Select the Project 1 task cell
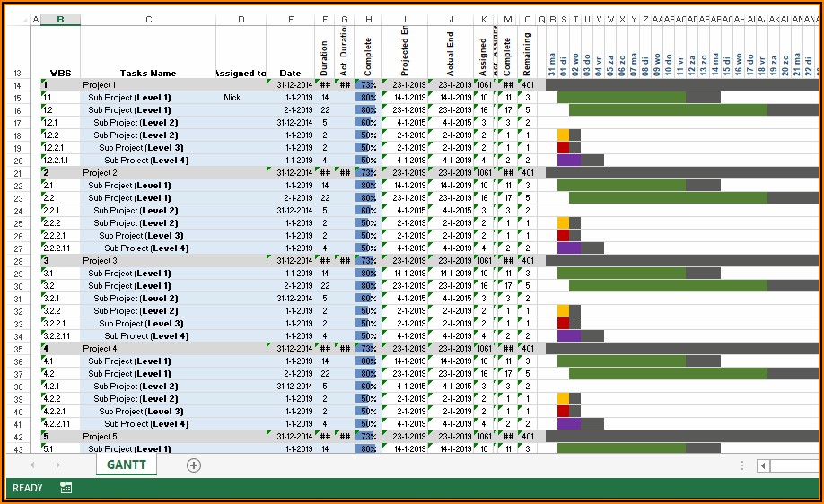The width and height of the screenshot is (824, 504). click(148, 85)
